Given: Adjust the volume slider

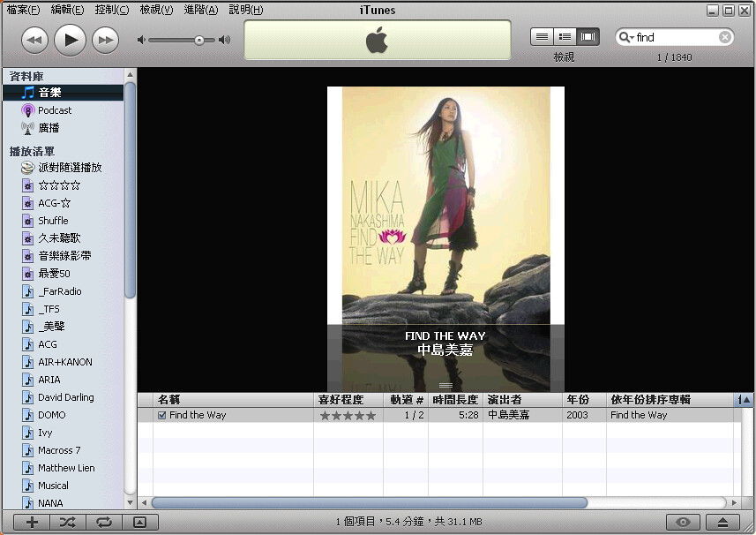Looking at the screenshot, I should (x=199, y=40).
